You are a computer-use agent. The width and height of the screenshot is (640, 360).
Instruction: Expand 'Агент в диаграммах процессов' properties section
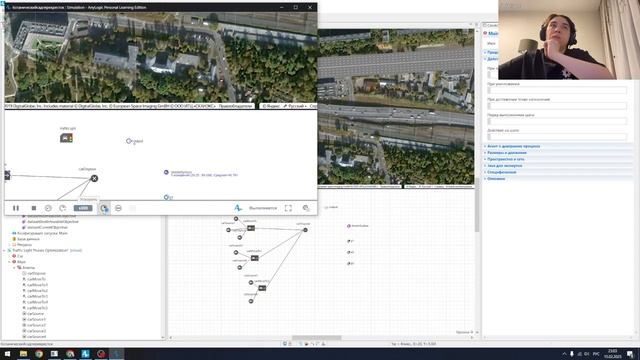513,146
